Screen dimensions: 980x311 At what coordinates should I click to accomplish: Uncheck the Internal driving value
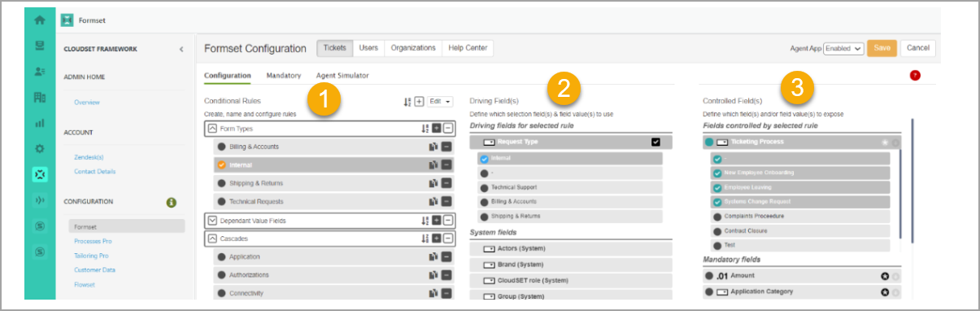pos(483,159)
